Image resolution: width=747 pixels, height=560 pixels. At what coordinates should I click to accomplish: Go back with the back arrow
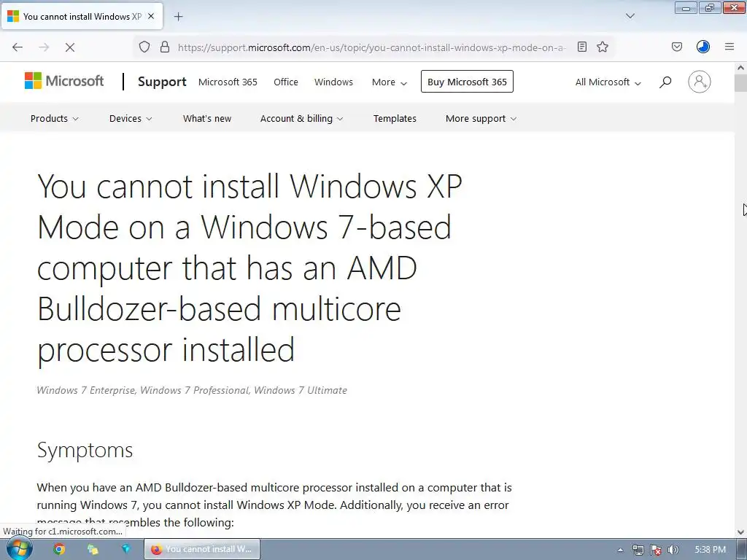tap(18, 47)
